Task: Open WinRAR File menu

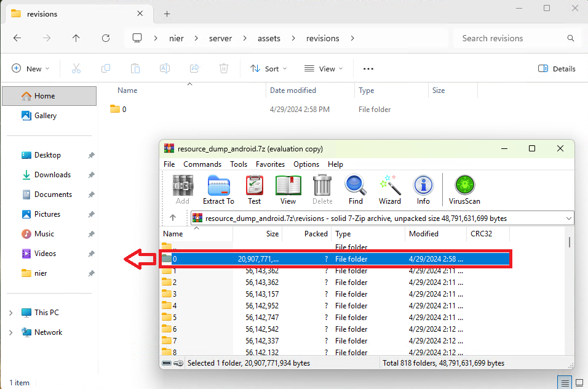Action: coord(169,164)
